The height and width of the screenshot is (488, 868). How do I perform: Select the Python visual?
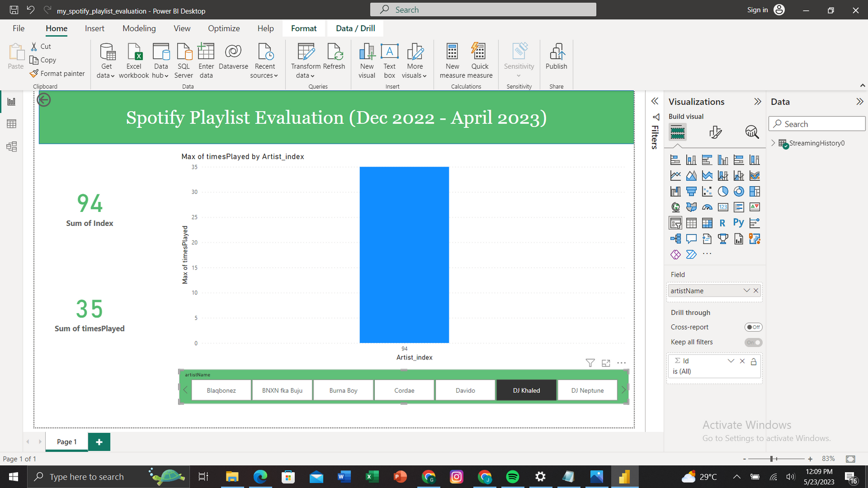tap(738, 222)
